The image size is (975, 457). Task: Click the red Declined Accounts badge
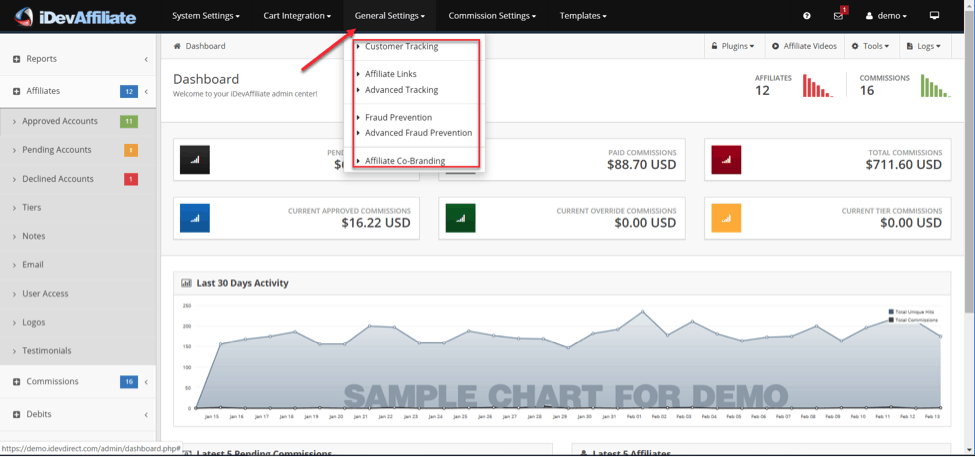pyautogui.click(x=131, y=179)
